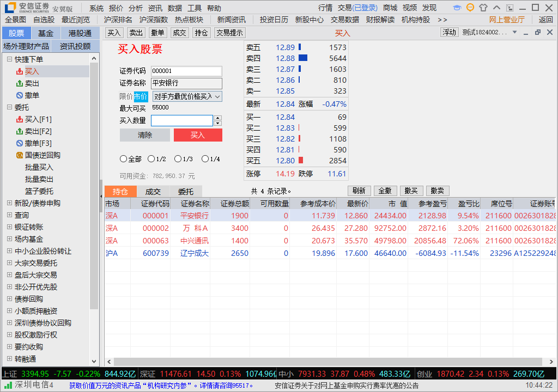
Task: Switch to the 基金 tab
Action: point(46,33)
